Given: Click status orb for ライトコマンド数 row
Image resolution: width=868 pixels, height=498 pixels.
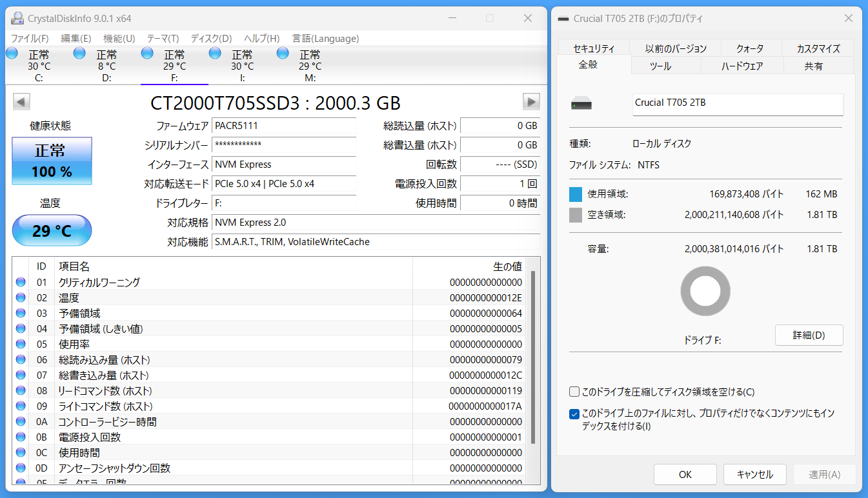Looking at the screenshot, I should [x=21, y=406].
